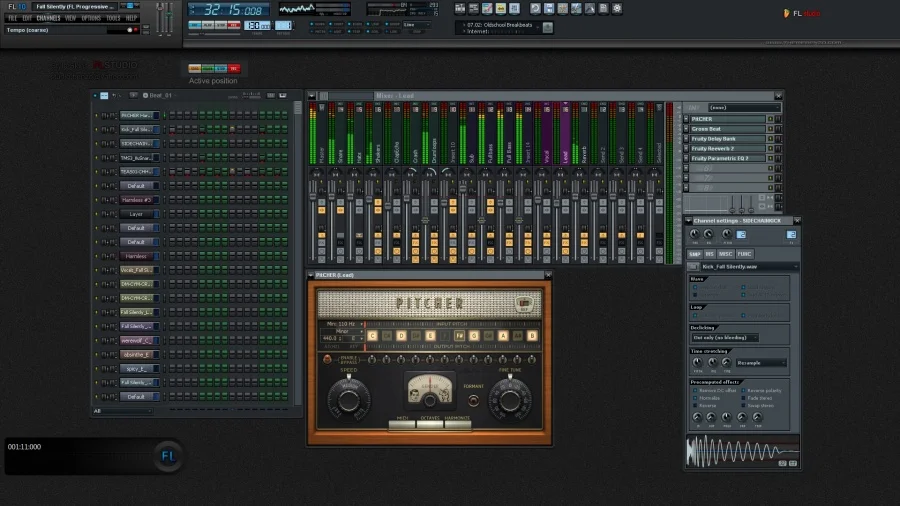Enable the Remove DC offset checkbox
The width and height of the screenshot is (900, 506).
[696, 390]
